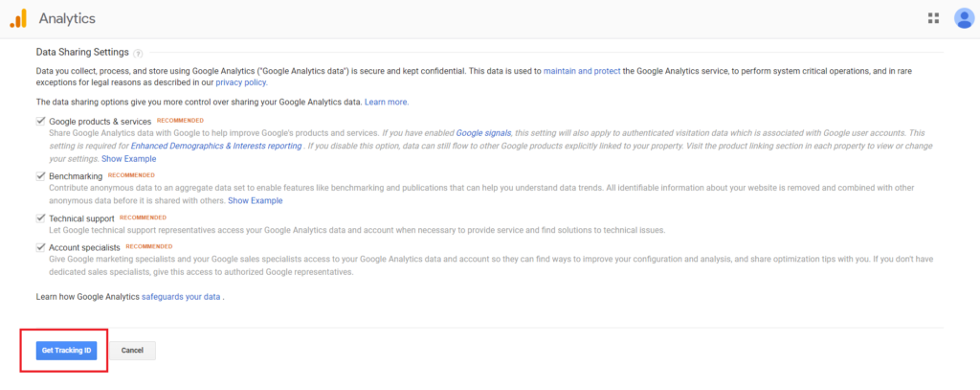Uncheck Google products & services checkbox
This screenshot has width=980, height=390.
tap(40, 121)
